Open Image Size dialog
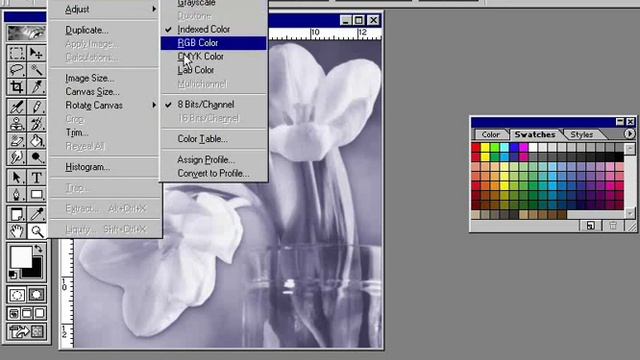 [x=104, y=78]
